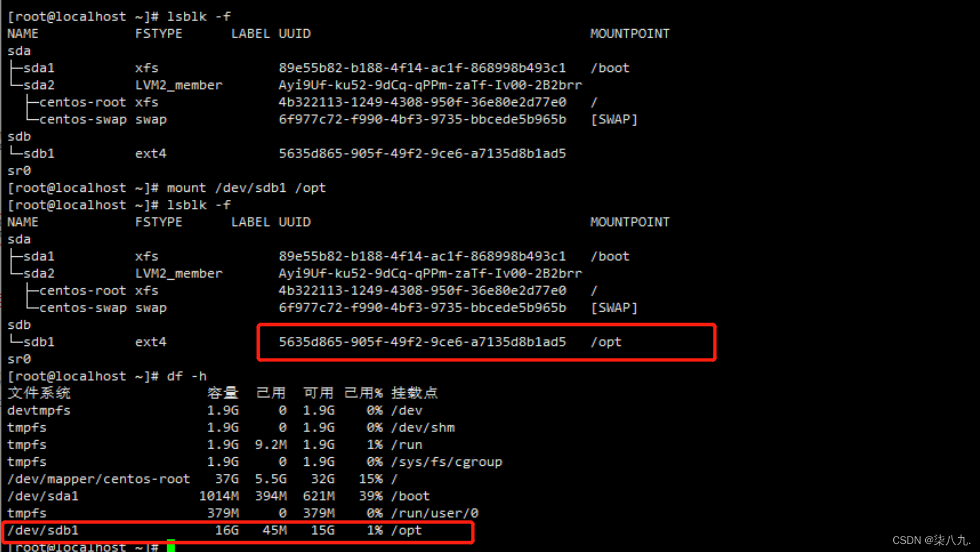Select the 37G capacity value
Viewport: 980px width, 552px height.
coord(227,479)
